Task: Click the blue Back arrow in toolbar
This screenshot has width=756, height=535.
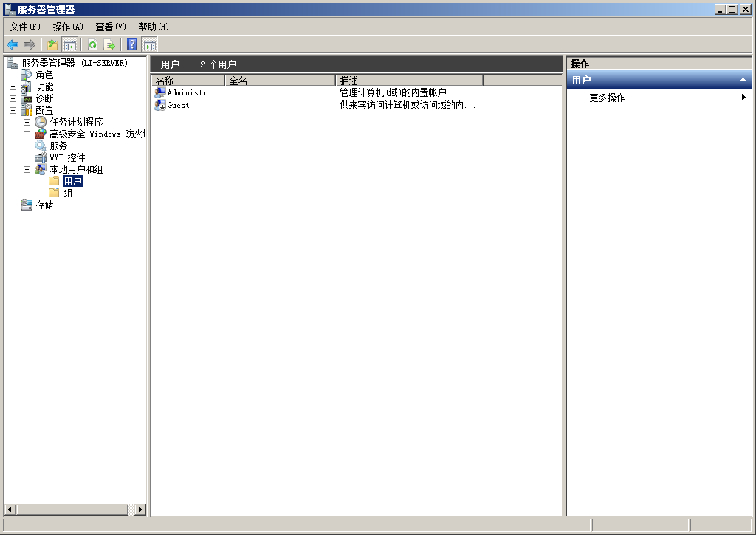Action: pos(13,44)
